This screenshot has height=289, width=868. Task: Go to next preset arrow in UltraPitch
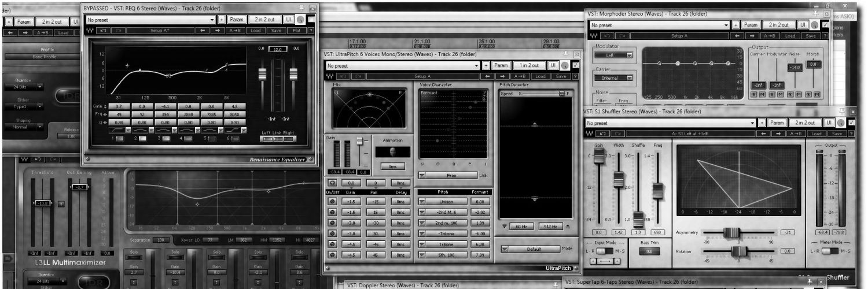pos(503,76)
